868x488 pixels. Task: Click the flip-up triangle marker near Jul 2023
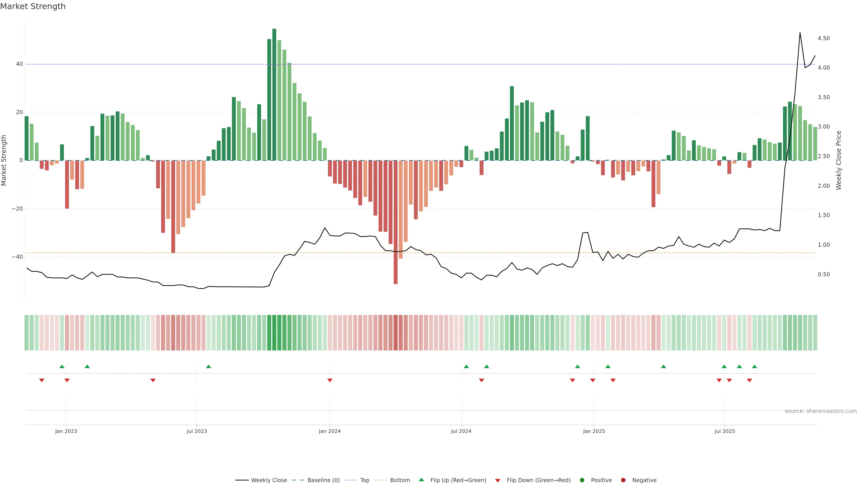click(209, 366)
